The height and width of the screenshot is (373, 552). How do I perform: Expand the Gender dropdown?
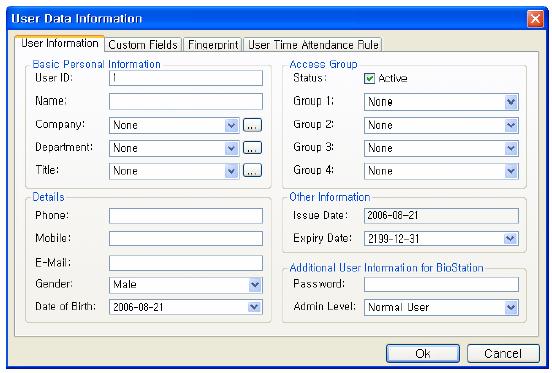click(x=255, y=285)
